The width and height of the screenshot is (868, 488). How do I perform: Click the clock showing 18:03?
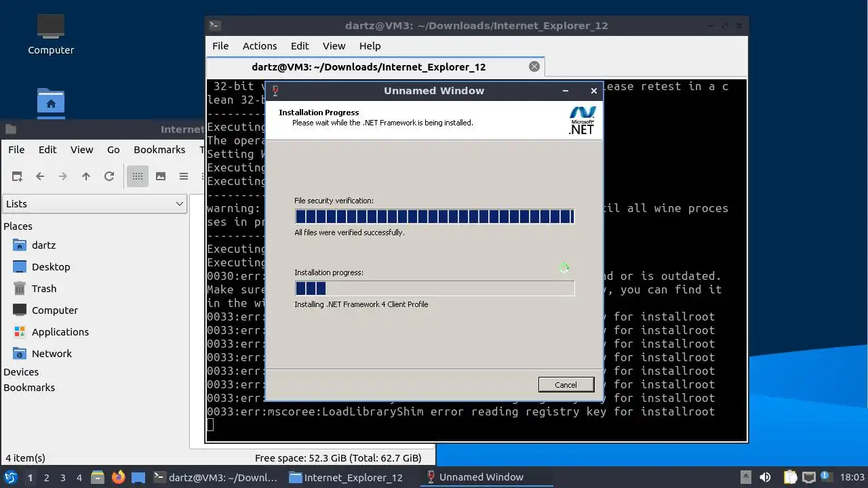coord(852,477)
